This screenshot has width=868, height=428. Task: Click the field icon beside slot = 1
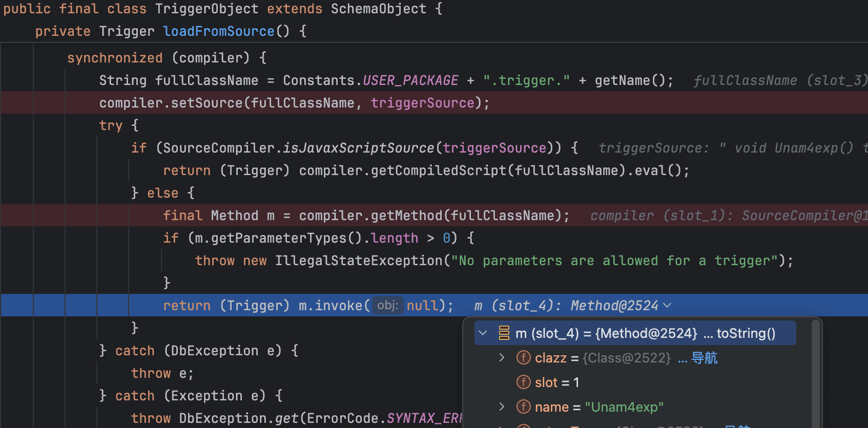(x=523, y=382)
